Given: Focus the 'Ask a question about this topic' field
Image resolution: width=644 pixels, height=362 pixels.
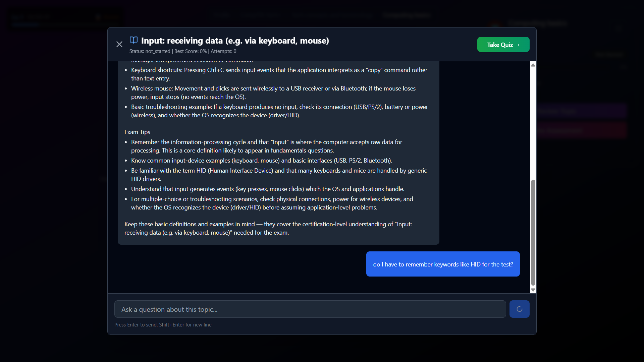Looking at the screenshot, I should pos(310,309).
